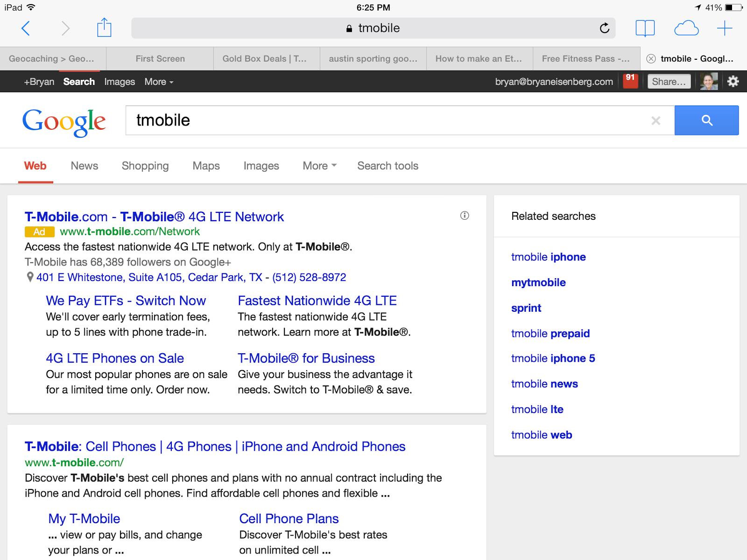Open T-Mobile.com 4G LTE Network ad title
This screenshot has height=560, width=747.
154,217
